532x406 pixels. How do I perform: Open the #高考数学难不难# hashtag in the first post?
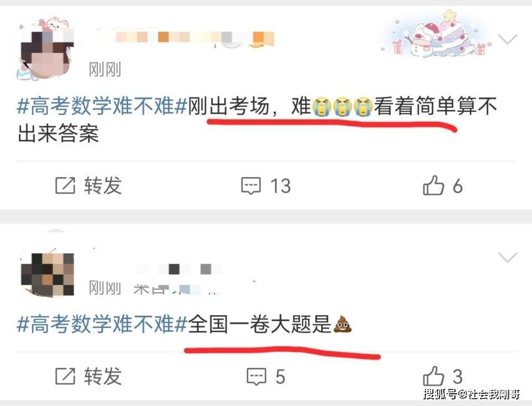pos(102,105)
